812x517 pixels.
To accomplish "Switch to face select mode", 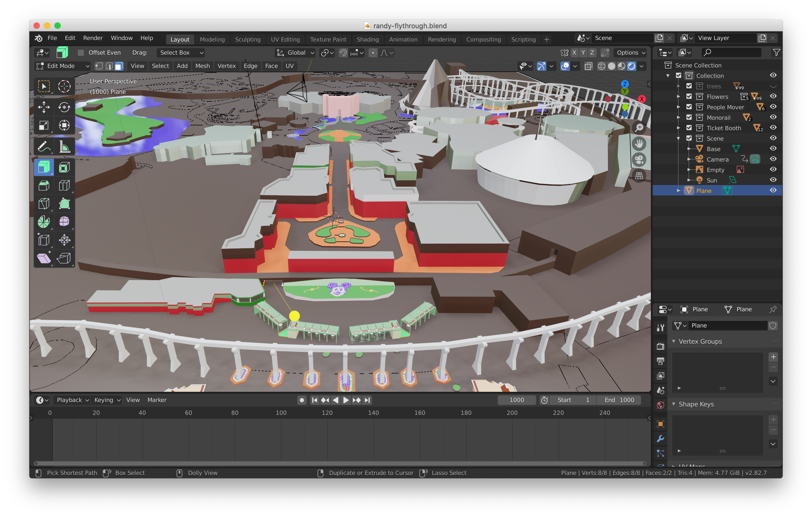I will tap(119, 66).
